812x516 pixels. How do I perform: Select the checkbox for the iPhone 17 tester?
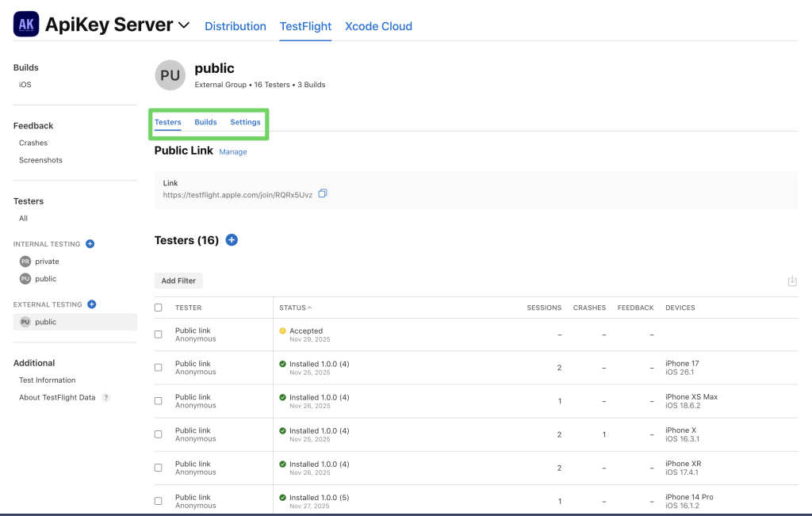click(159, 368)
